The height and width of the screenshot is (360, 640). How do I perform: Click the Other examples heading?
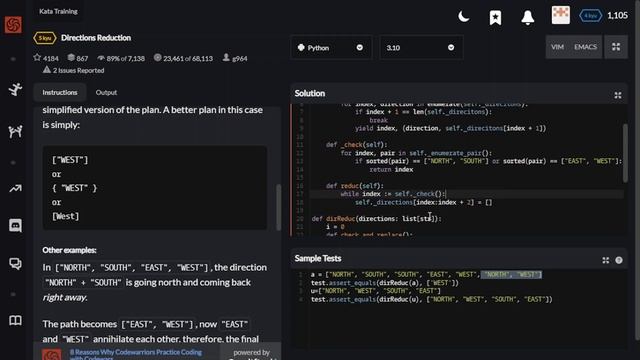(x=69, y=250)
